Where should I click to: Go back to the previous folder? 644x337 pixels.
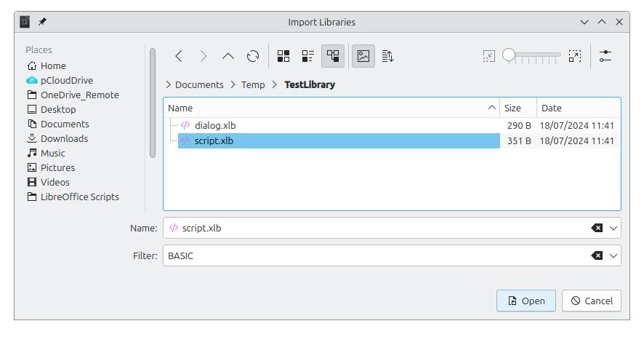pyautogui.click(x=179, y=56)
